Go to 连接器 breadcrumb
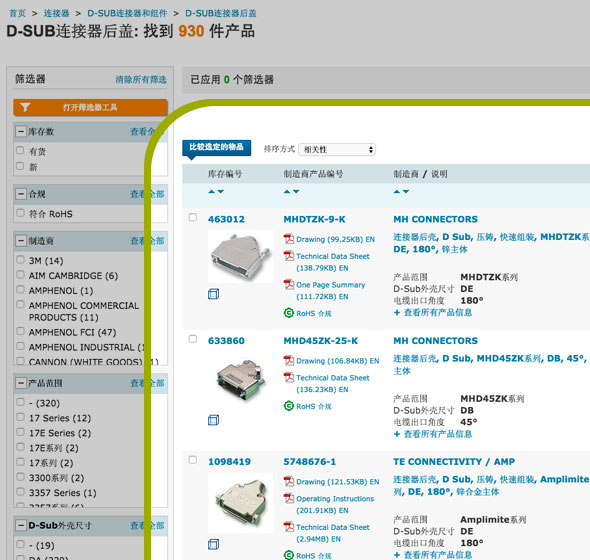590x560 pixels. (56, 13)
